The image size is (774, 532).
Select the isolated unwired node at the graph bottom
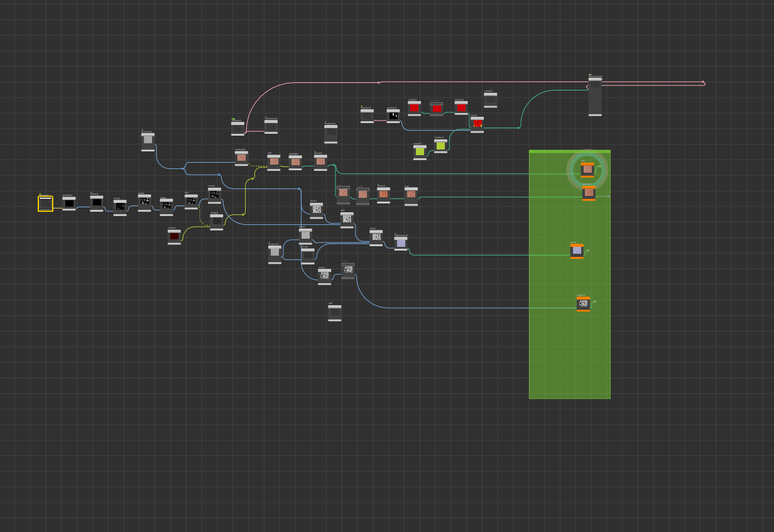pyautogui.click(x=335, y=313)
